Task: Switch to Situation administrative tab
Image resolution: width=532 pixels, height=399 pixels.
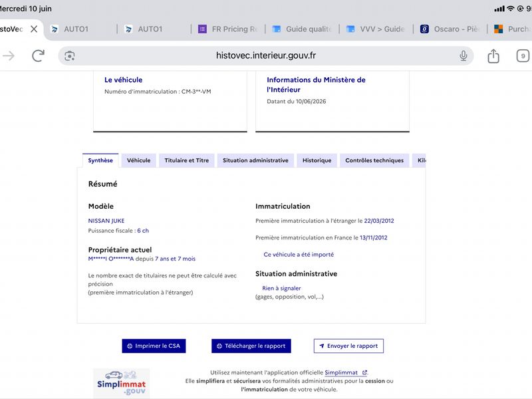Action: [x=255, y=160]
